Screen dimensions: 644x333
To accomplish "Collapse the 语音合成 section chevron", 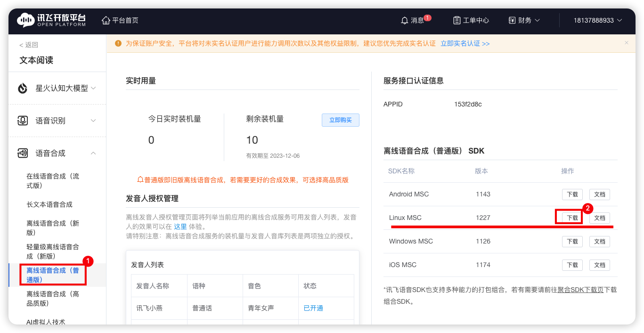I will click(93, 153).
